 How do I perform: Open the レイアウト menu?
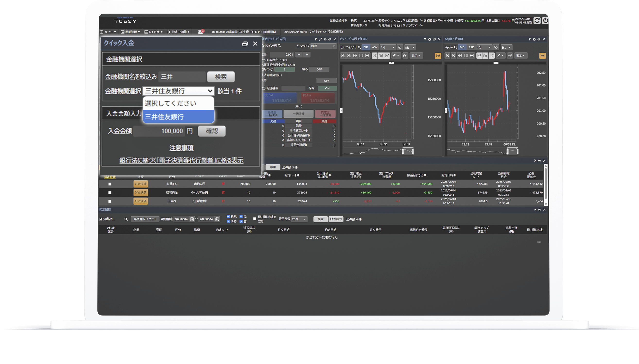click(x=153, y=32)
